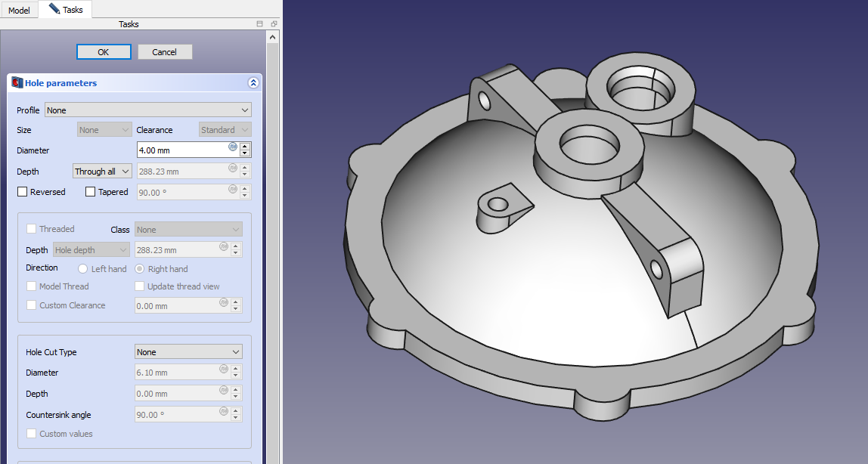
Task: Open the Profile dropdown
Action: click(x=147, y=110)
